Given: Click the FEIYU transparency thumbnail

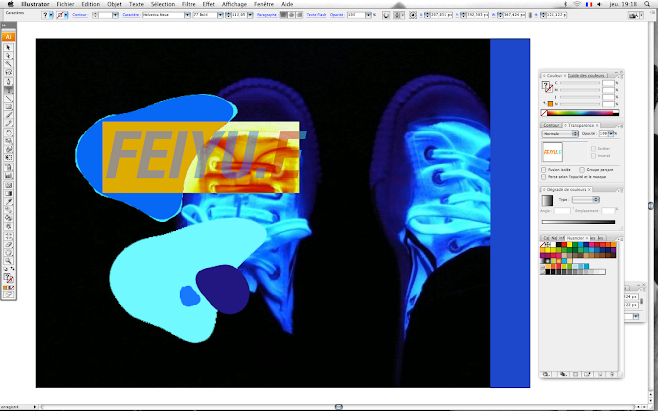Looking at the screenshot, I should coord(552,152).
